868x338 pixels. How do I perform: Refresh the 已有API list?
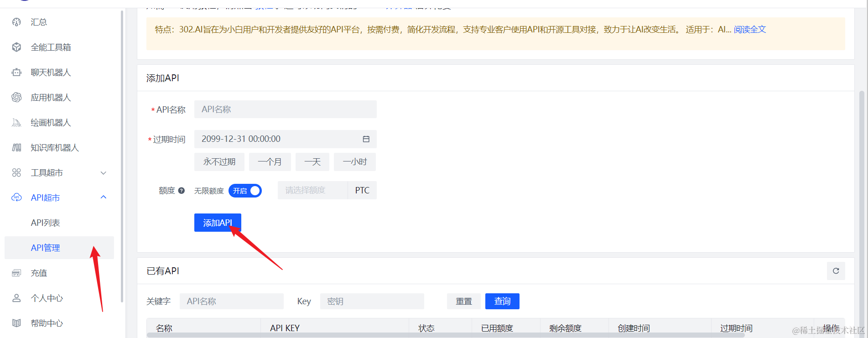(836, 271)
